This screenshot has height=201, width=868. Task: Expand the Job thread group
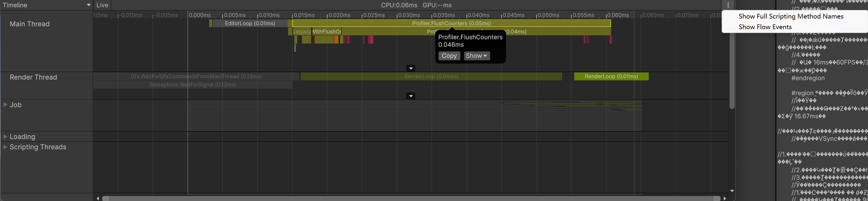[x=5, y=105]
